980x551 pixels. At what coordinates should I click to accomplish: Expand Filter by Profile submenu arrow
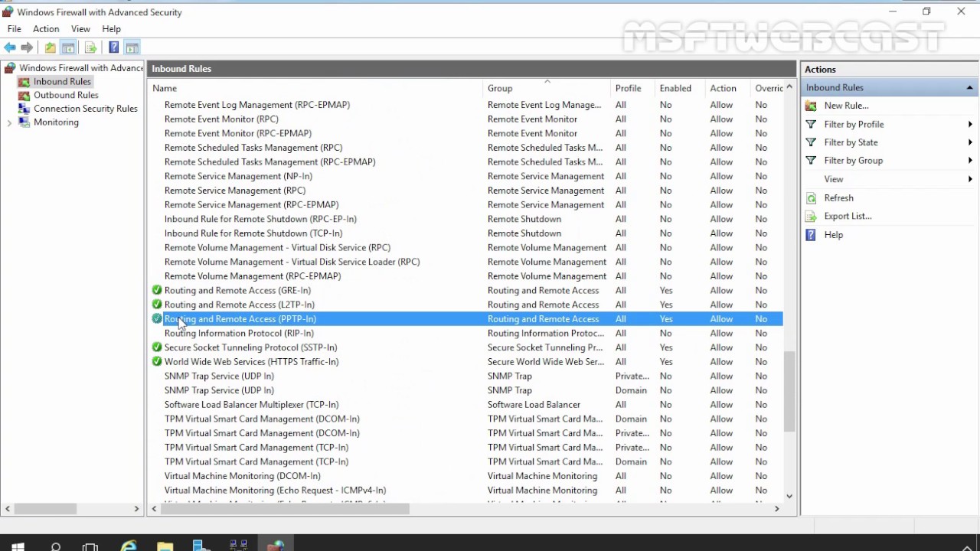click(970, 124)
